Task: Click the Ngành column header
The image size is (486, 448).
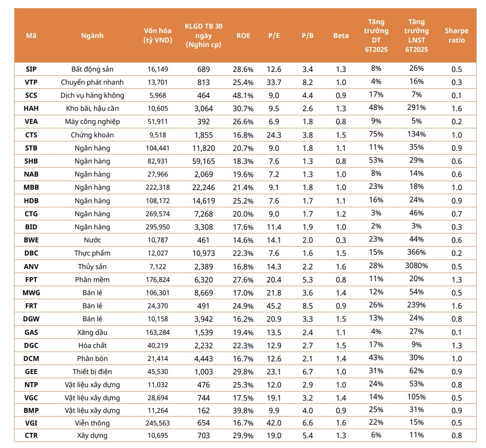Action: click(92, 36)
